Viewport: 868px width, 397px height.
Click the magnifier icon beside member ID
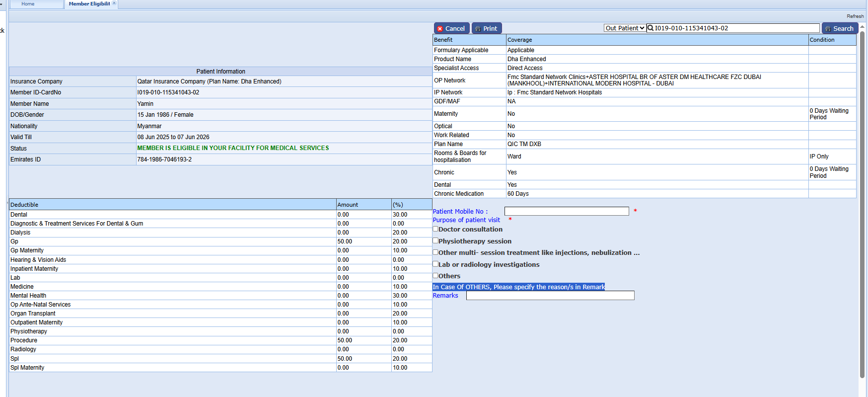click(x=651, y=28)
